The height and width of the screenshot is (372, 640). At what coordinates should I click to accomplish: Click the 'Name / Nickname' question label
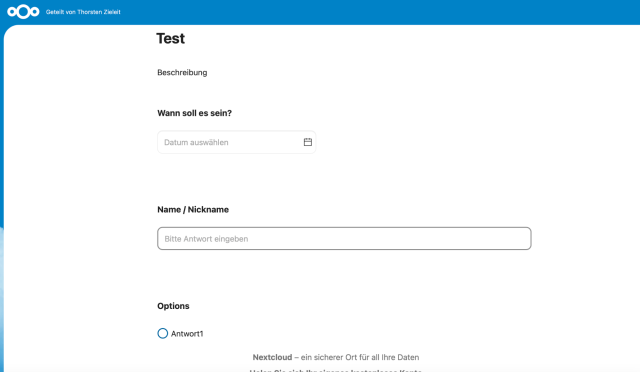[193, 209]
